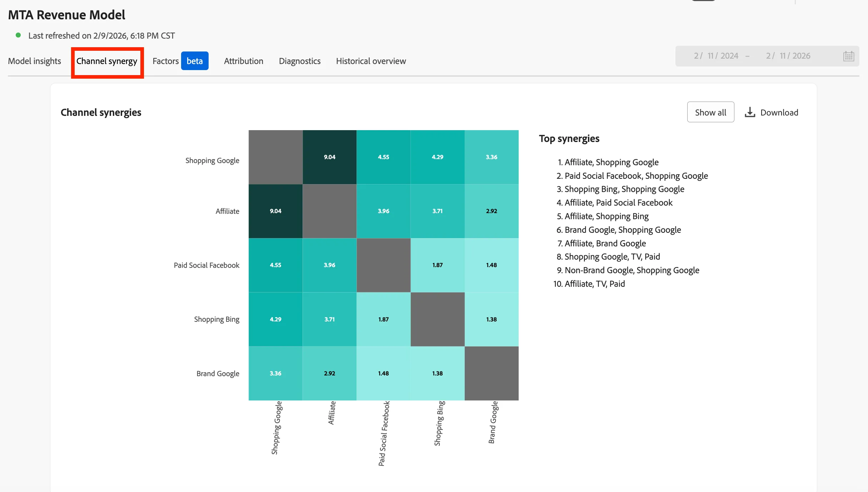The height and width of the screenshot is (492, 868).
Task: Click the MTA Revenue Model title
Action: (x=66, y=15)
